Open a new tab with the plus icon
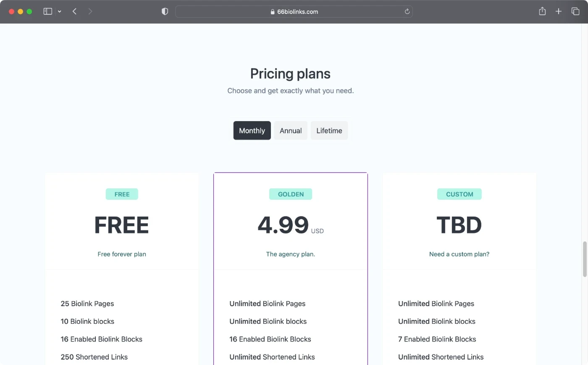The width and height of the screenshot is (588, 365). click(558, 11)
